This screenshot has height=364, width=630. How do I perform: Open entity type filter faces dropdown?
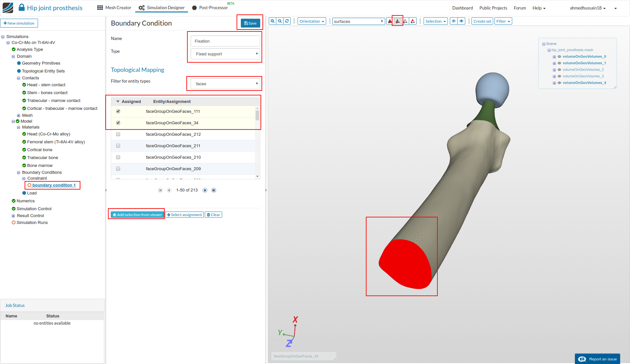coord(225,84)
